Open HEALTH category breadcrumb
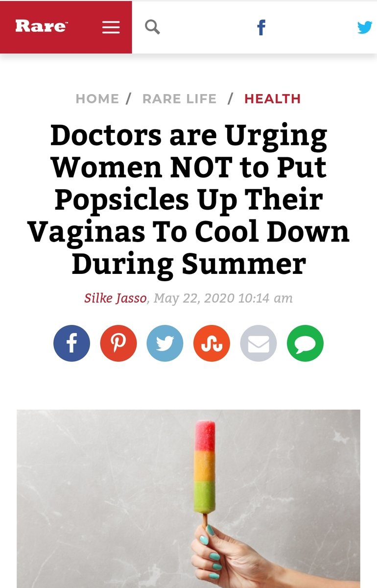Screen dimensions: 377x588 click(272, 98)
